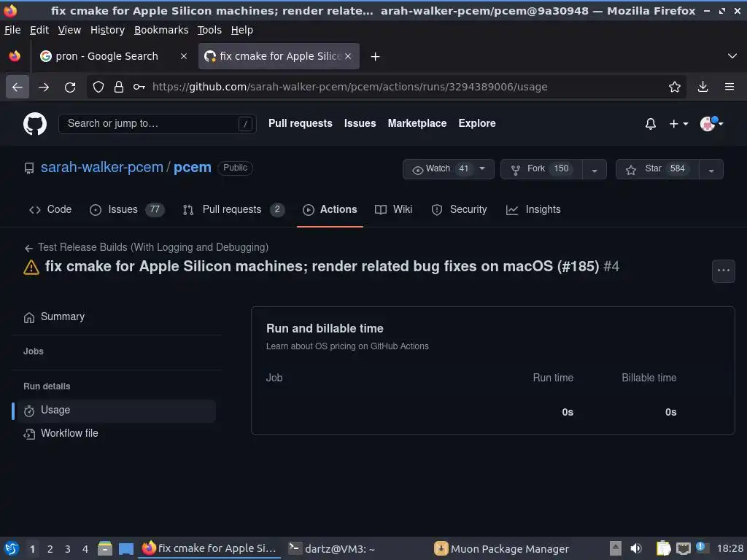The image size is (747, 560).
Task: Open the Bookmarks menu
Action: point(161,30)
